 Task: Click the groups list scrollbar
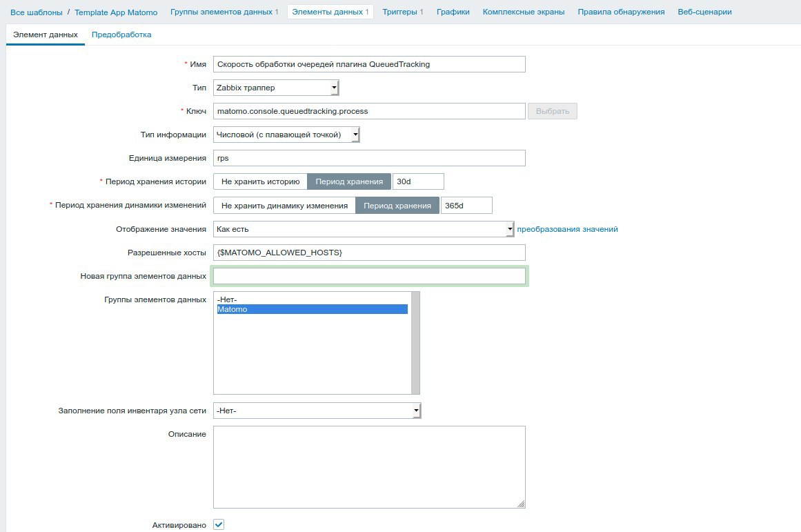click(415, 343)
